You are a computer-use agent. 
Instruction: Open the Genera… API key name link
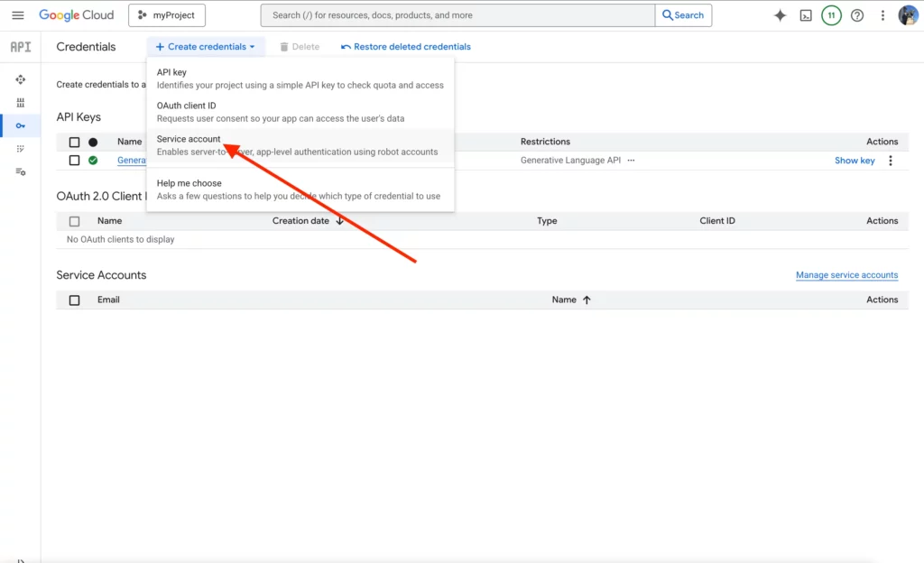[131, 161]
